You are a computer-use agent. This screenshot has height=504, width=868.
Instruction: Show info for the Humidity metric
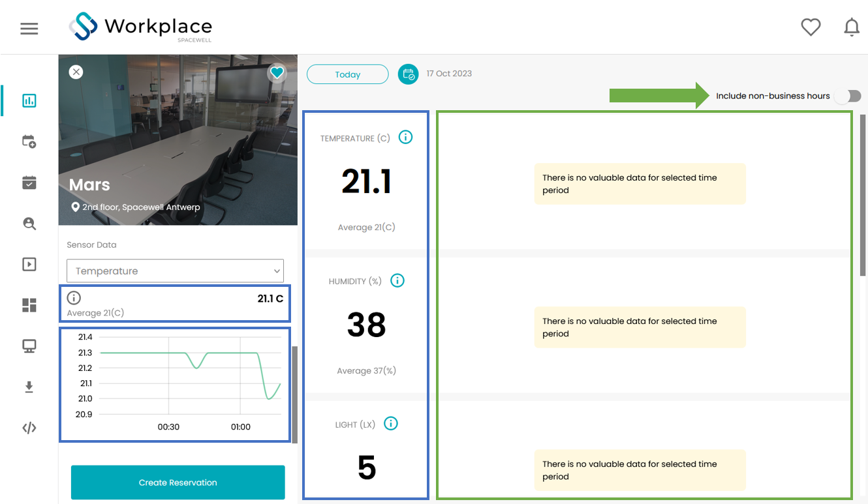[397, 280]
